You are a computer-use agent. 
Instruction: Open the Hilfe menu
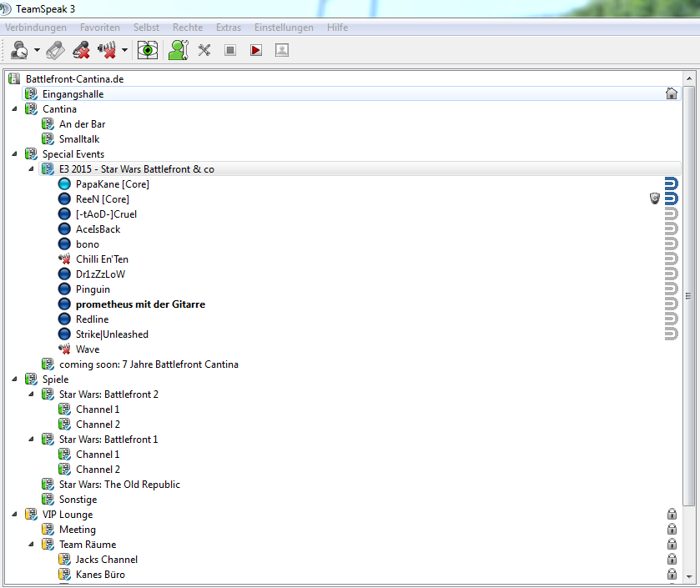click(x=338, y=28)
